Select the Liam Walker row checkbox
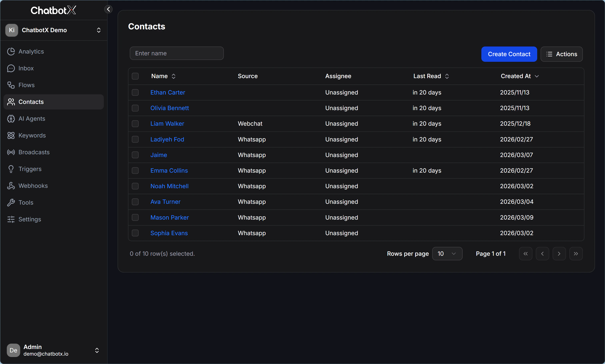This screenshot has height=364, width=605. (135, 124)
